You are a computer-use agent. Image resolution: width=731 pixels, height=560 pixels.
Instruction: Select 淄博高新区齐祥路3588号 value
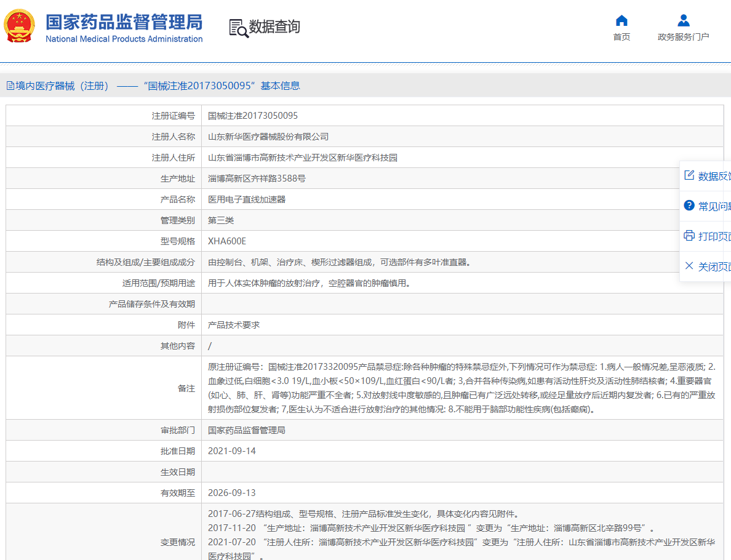coord(257,178)
